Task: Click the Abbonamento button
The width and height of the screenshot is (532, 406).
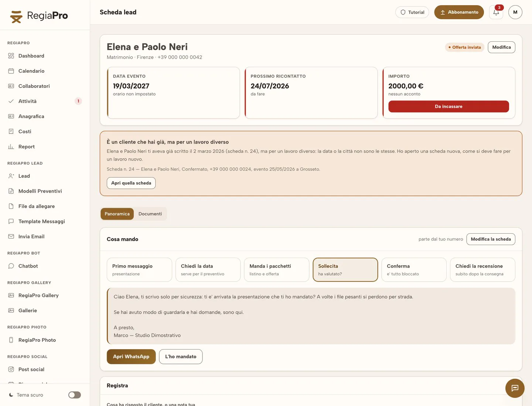Action: tap(459, 12)
